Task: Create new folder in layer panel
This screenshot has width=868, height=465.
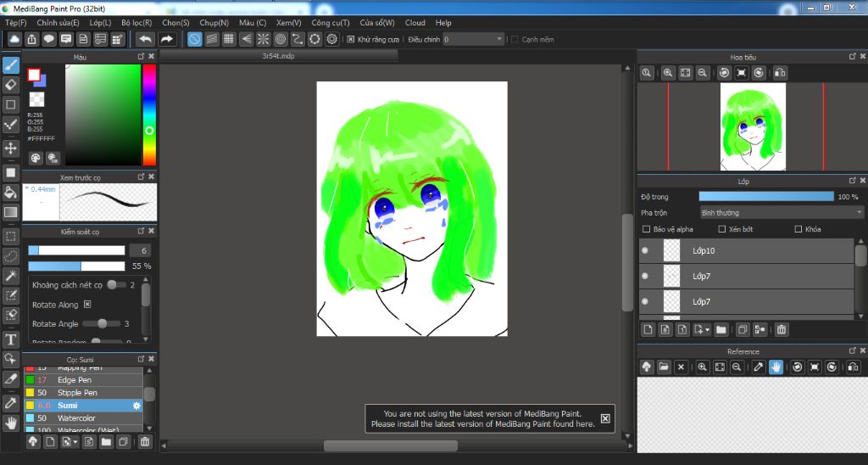Action: pos(721,330)
